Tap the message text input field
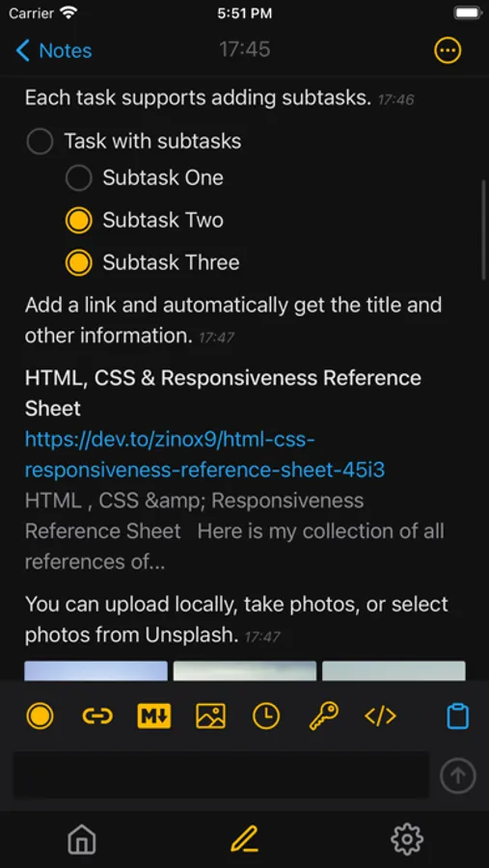The width and height of the screenshot is (489, 868). tap(222, 775)
